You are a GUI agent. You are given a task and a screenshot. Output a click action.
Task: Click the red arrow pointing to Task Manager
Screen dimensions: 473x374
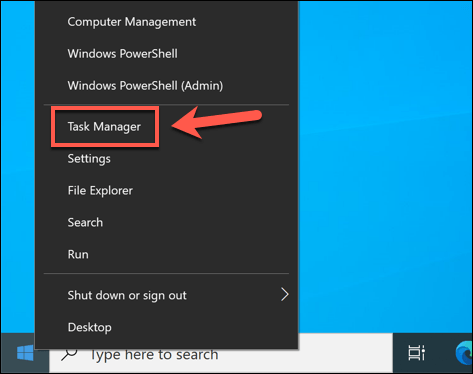click(217, 122)
